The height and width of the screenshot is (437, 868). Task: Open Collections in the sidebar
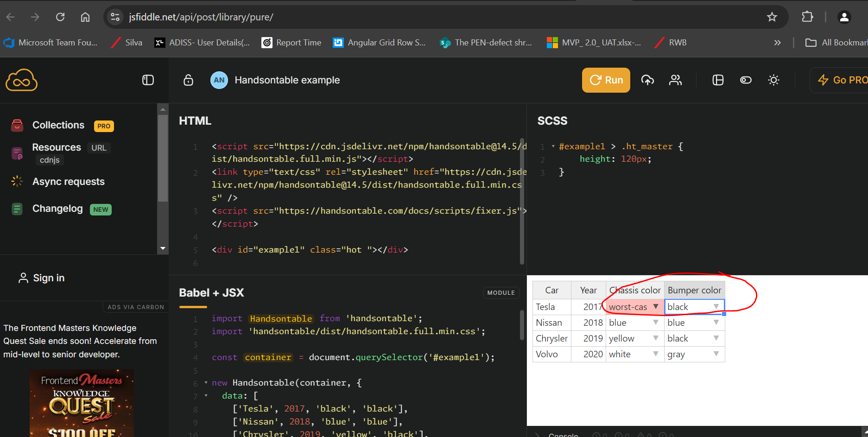click(58, 125)
